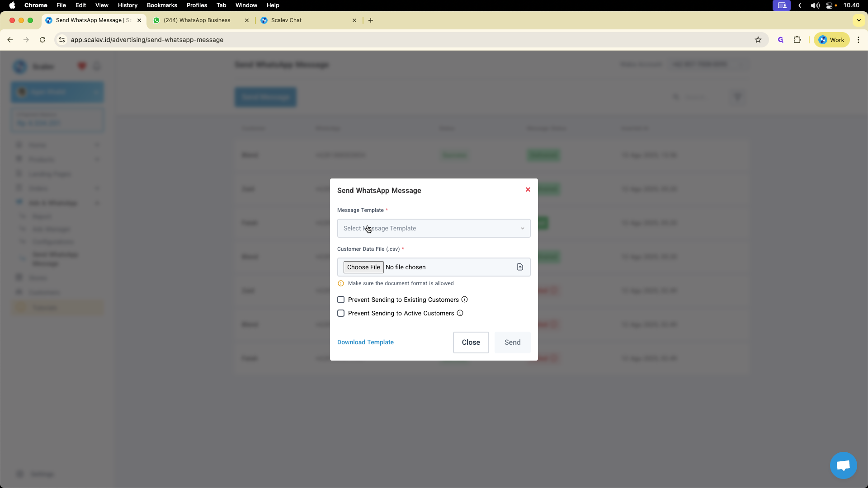The height and width of the screenshot is (488, 868).
Task: Open notifications bell at sidebar top
Action: [x=97, y=66]
